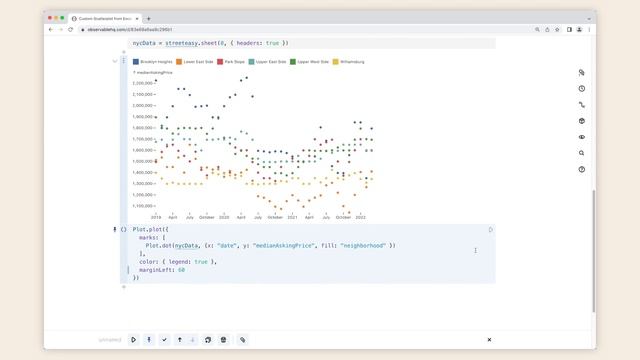Click the color legend: true code line
Screen dimensions: 640x360
click(178, 262)
